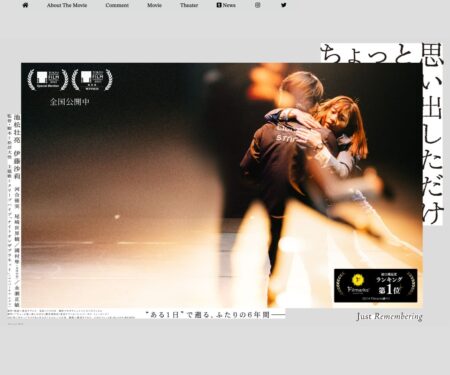450x375 pixels.
Task: Click the vertical cast names credits
Action: (x=17, y=210)
